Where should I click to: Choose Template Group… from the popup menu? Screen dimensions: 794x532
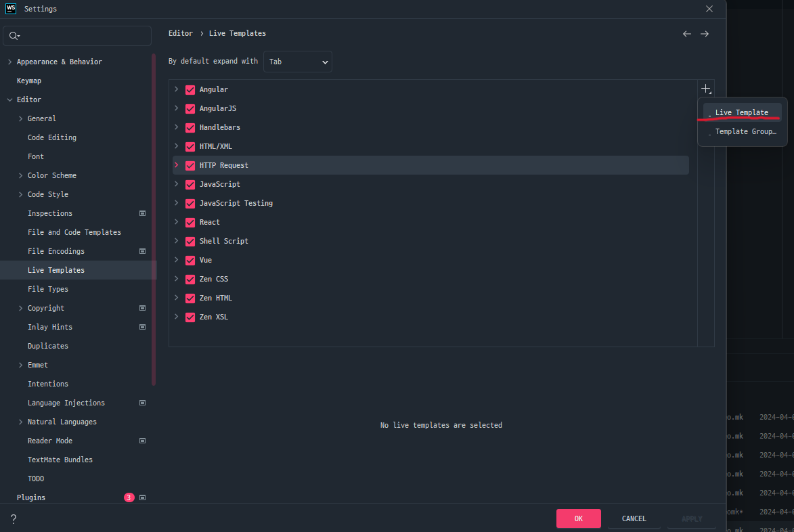743,131
